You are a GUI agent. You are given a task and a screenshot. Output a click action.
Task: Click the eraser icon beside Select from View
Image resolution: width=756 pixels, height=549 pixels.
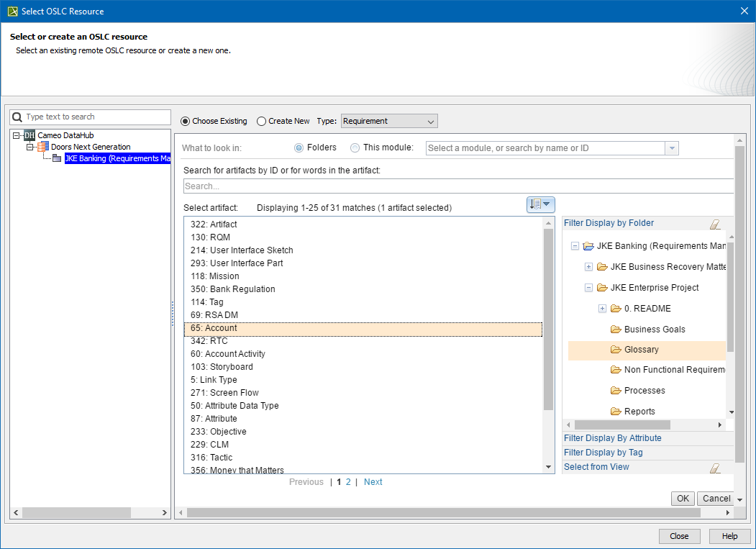coord(714,468)
